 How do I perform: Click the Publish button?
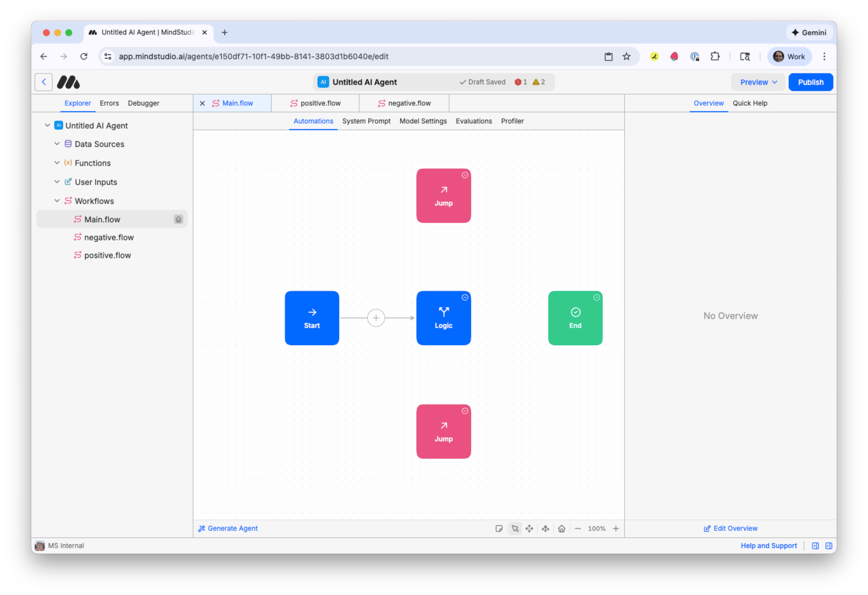[811, 82]
